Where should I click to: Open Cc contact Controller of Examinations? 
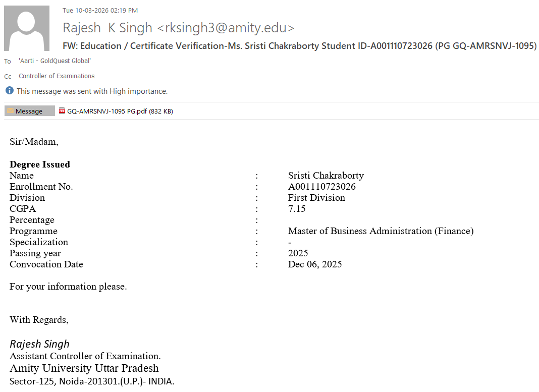click(57, 76)
